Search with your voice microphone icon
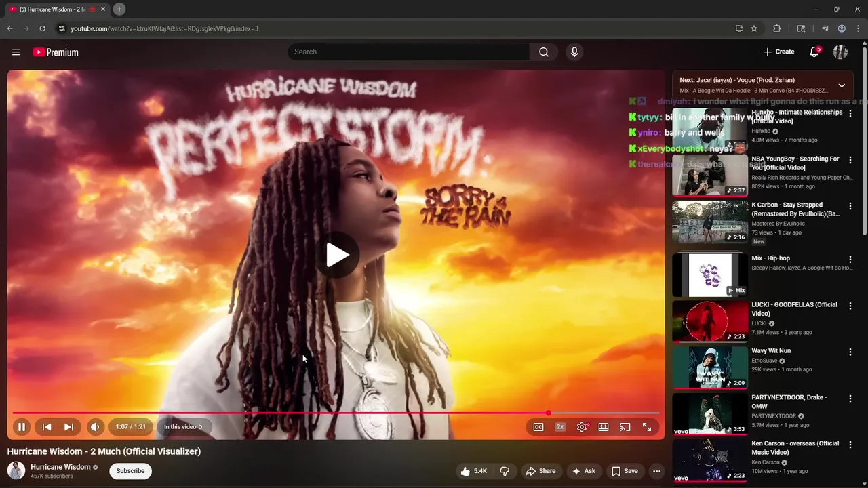The height and width of the screenshot is (488, 868). coord(574,52)
